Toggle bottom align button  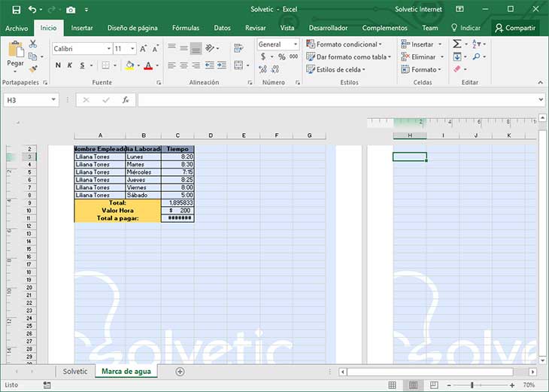(x=196, y=48)
